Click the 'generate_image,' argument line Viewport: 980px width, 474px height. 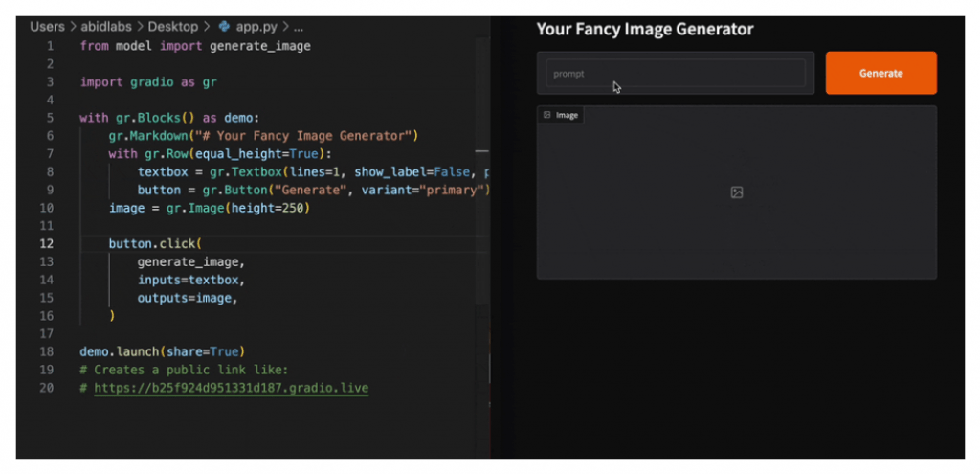191,262
